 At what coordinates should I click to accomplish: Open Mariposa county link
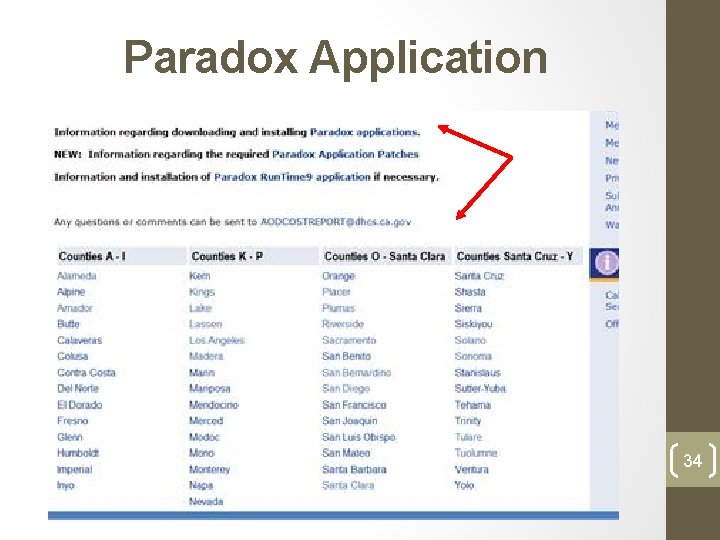point(210,389)
